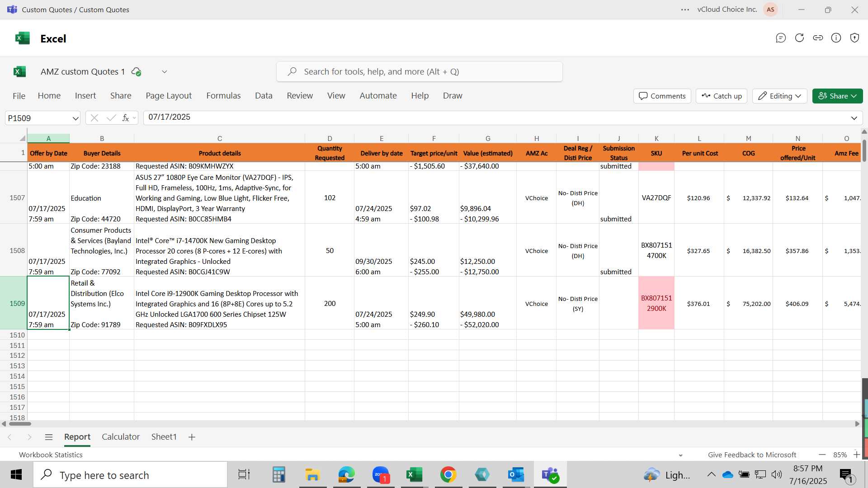This screenshot has height=488, width=868.
Task: Open the Draw ribbon tab
Action: (x=453, y=96)
